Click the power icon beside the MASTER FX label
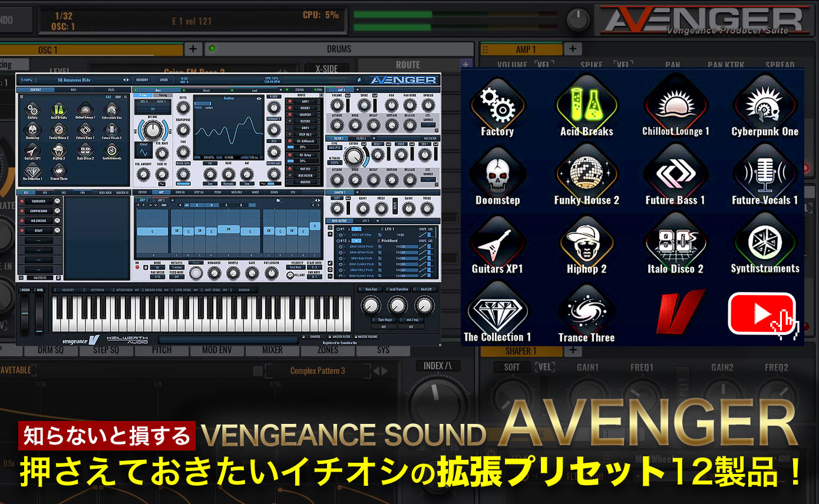 pyautogui.click(x=22, y=277)
